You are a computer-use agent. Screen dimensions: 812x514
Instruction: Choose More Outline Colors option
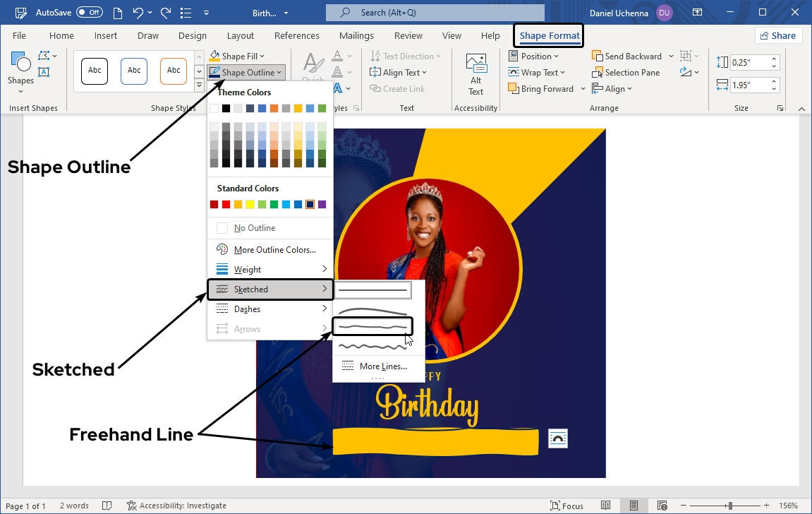coord(274,250)
